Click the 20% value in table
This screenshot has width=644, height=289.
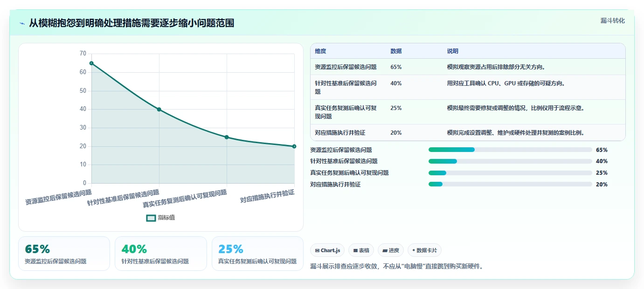pos(396,133)
